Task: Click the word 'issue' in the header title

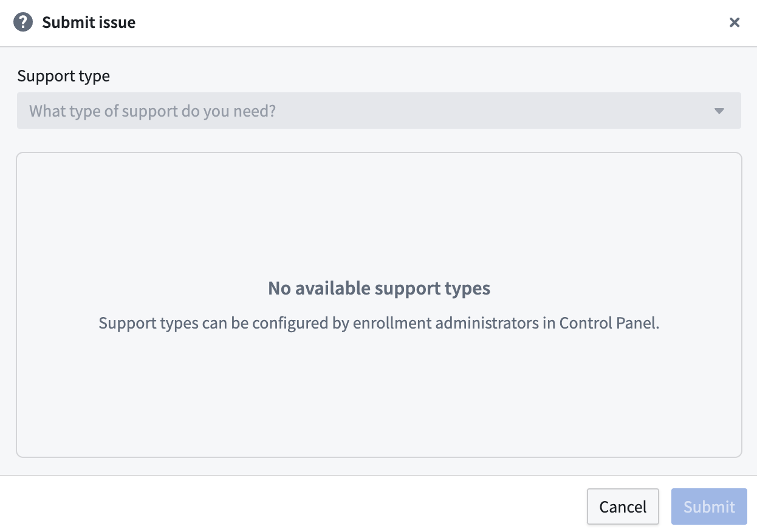Action: (x=117, y=22)
